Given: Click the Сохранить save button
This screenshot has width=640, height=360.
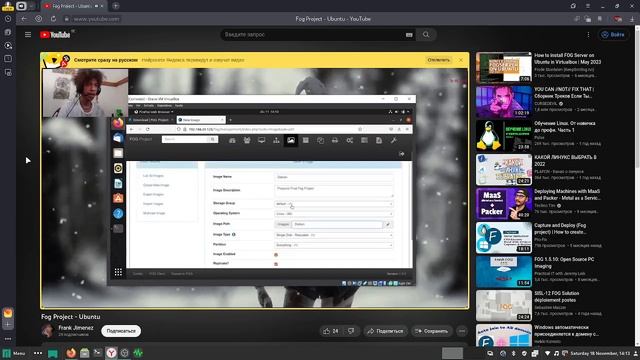Looking at the screenshot, I should (x=431, y=331).
